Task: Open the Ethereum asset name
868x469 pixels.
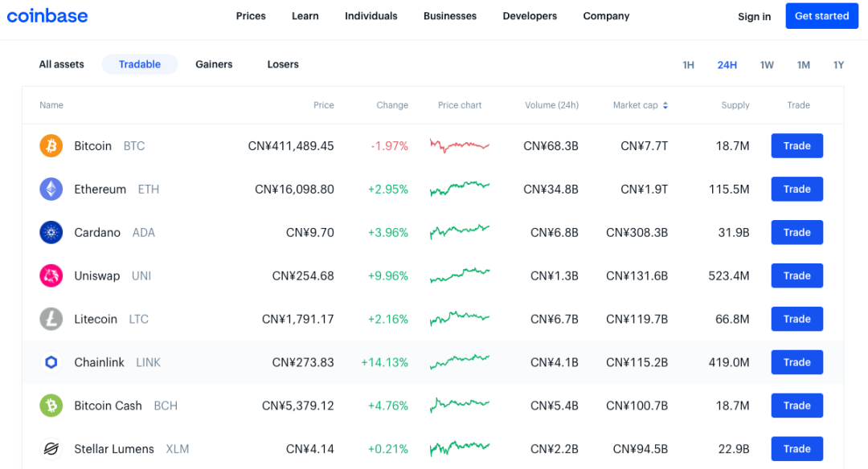Action: pyautogui.click(x=100, y=190)
